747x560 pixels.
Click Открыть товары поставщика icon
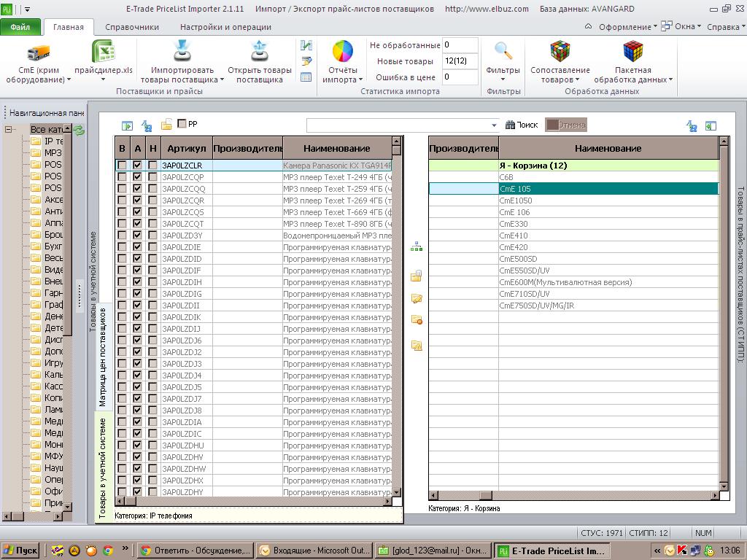click(259, 51)
